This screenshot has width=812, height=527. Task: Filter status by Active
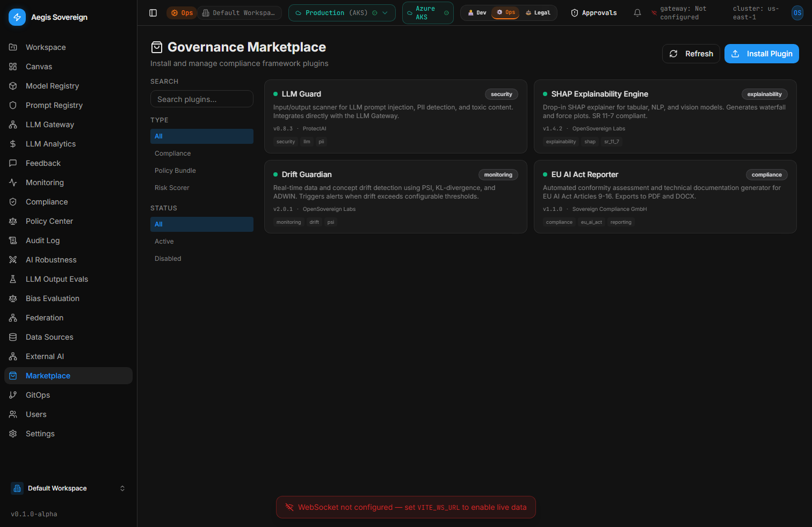point(202,241)
